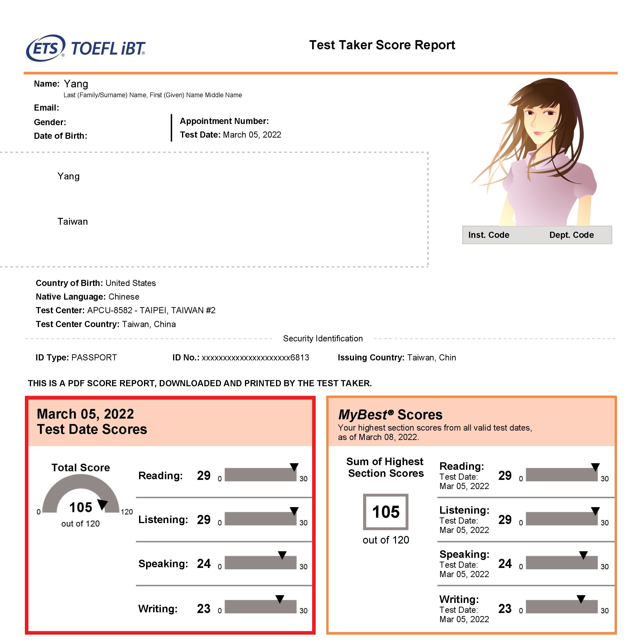
Task: Click the MyBest Scores heading
Action: coord(390,415)
